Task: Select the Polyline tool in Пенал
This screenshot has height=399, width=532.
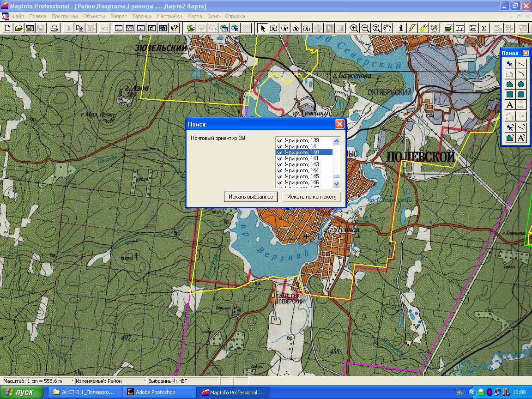Action: pyautogui.click(x=510, y=74)
